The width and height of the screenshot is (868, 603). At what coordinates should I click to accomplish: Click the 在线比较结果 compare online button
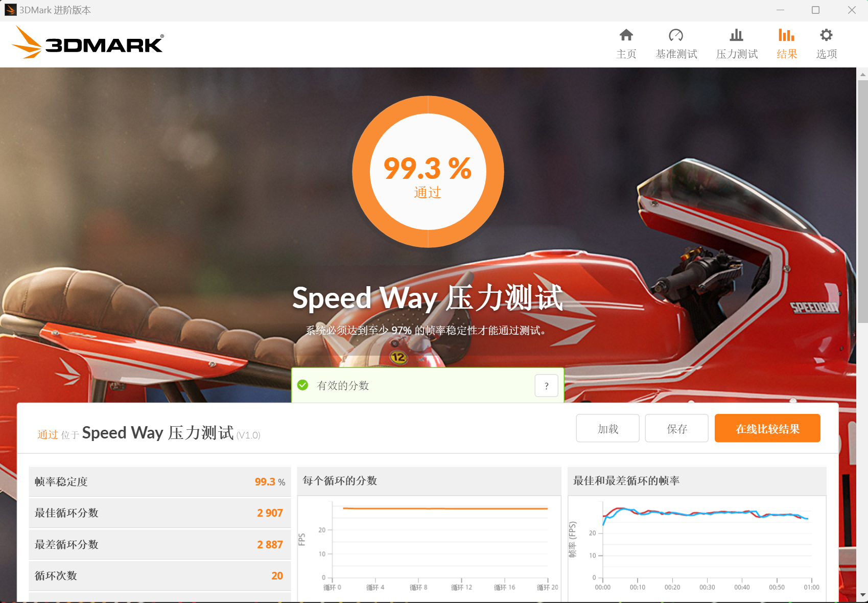(767, 428)
